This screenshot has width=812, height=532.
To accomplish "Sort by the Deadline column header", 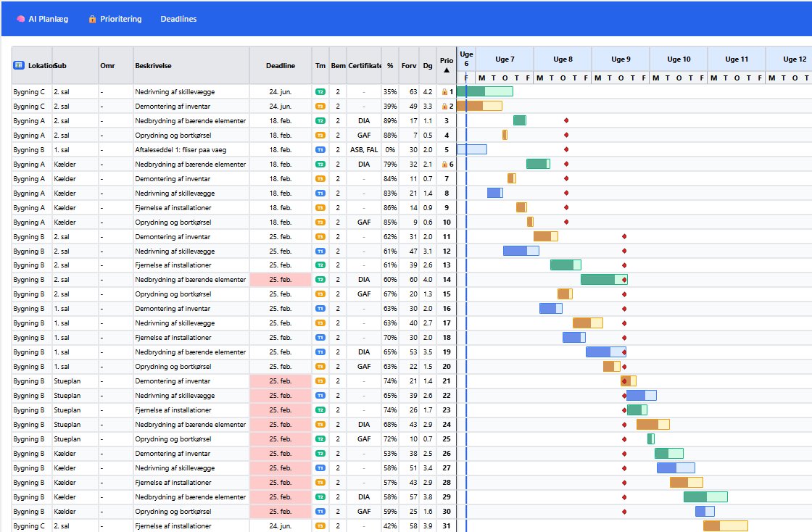I will pos(281,65).
